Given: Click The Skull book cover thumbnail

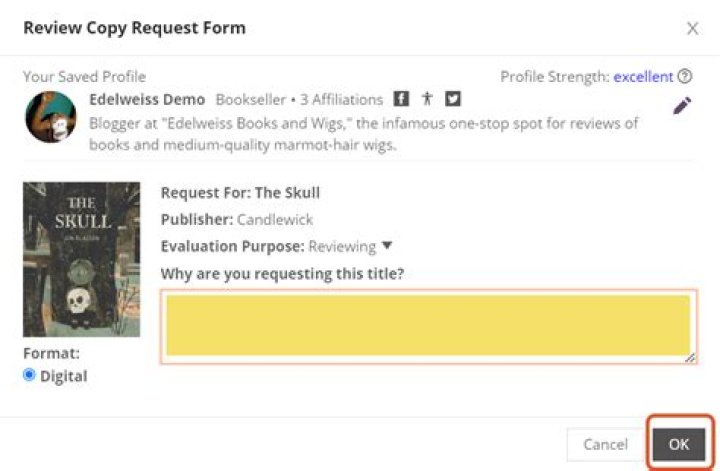Looking at the screenshot, I should click(x=81, y=259).
